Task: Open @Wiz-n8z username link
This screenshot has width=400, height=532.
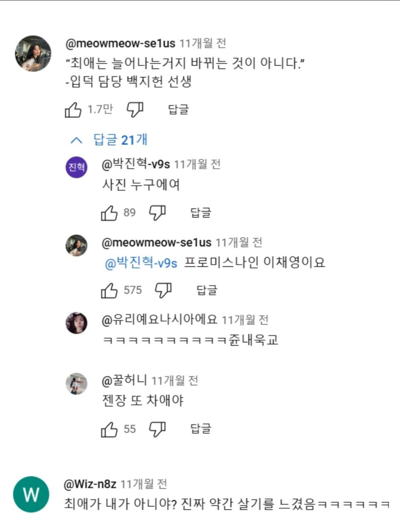Action: 90,485
